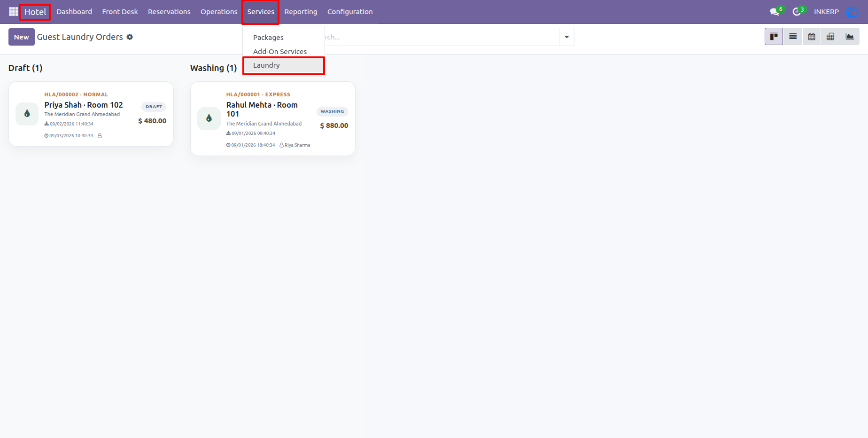868x438 pixels.
Task: Click the water drop icon on Priya Shah card
Action: click(27, 114)
